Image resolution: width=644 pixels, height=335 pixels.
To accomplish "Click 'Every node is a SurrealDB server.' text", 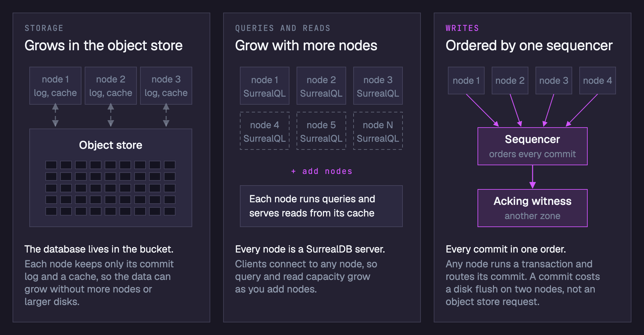I will pyautogui.click(x=310, y=249).
